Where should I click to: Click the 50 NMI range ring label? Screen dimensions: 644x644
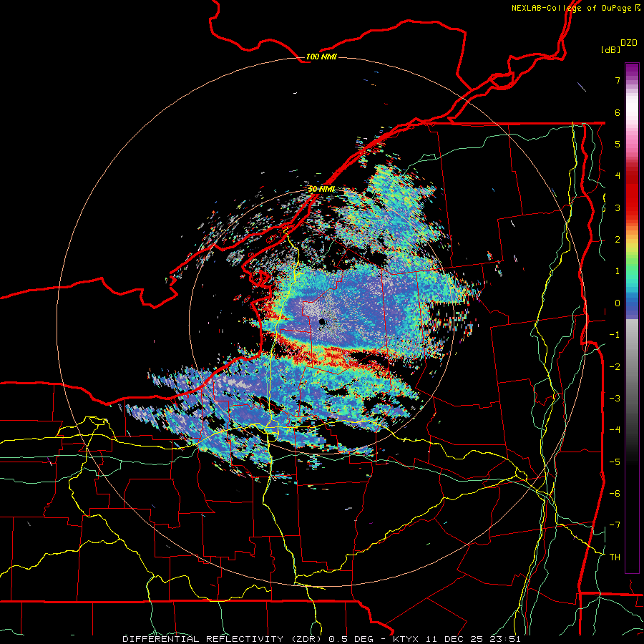coord(321,189)
